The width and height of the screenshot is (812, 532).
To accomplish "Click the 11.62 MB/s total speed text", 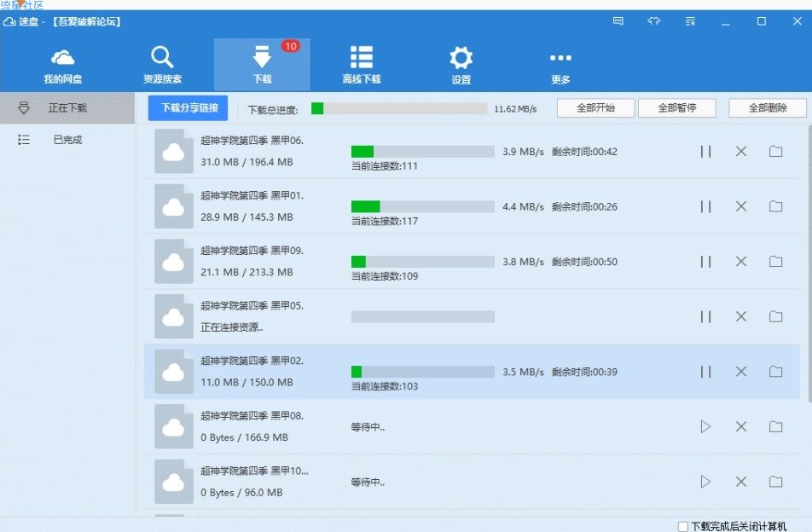I will (x=515, y=108).
